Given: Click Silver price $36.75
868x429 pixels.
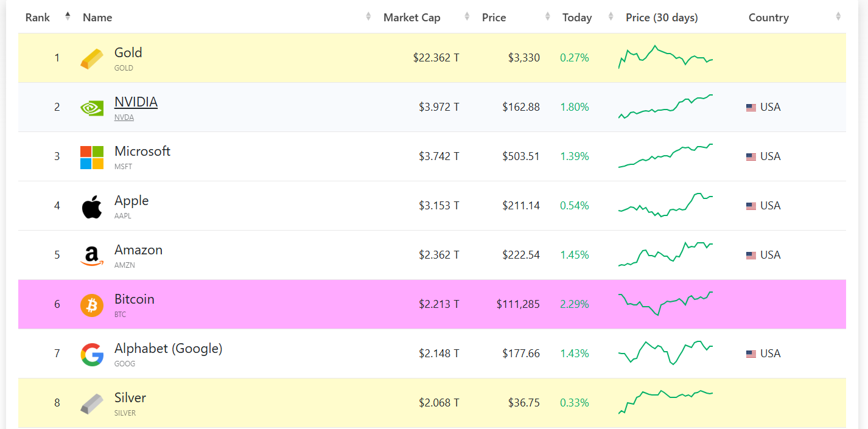Looking at the screenshot, I should click(524, 403).
